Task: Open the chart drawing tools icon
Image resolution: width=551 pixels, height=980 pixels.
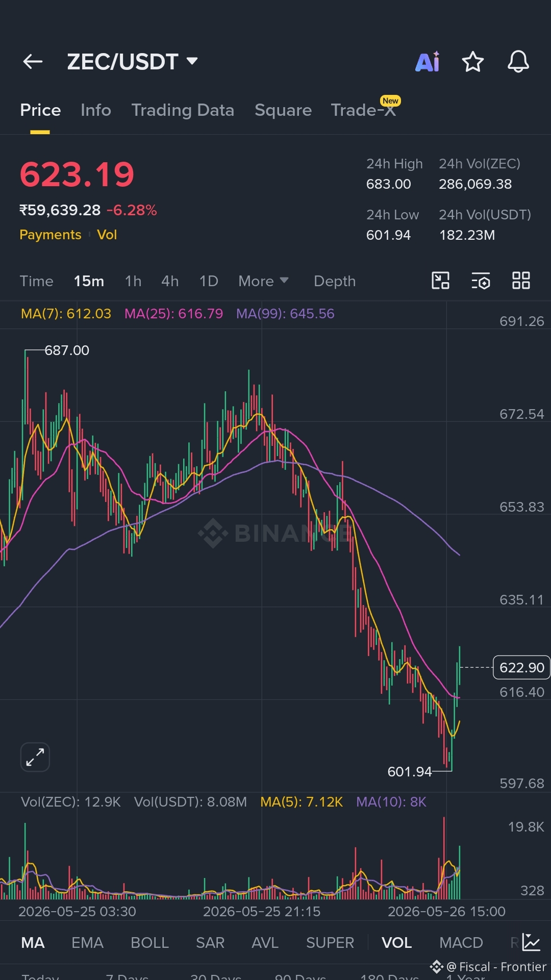Action: coord(440,281)
